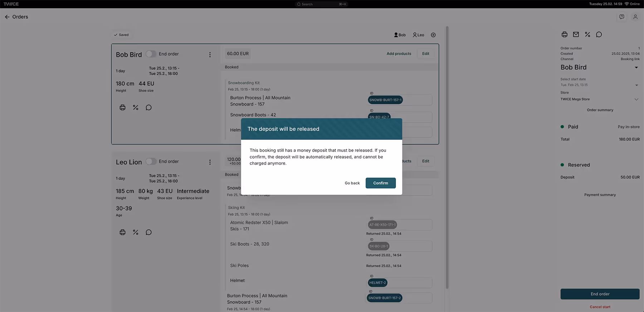Add a new participant with plus icon
This screenshot has width=644, height=312.
pos(433,35)
